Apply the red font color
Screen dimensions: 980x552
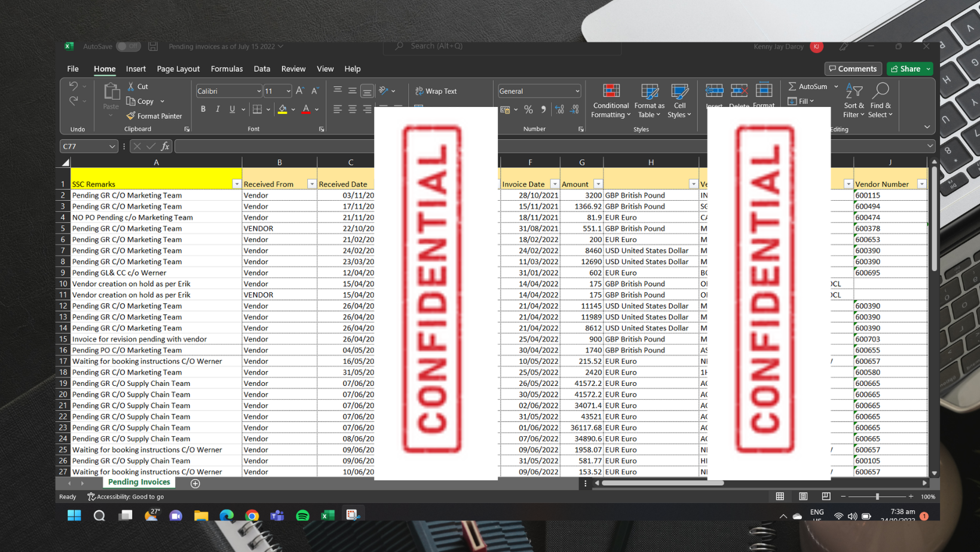(306, 109)
